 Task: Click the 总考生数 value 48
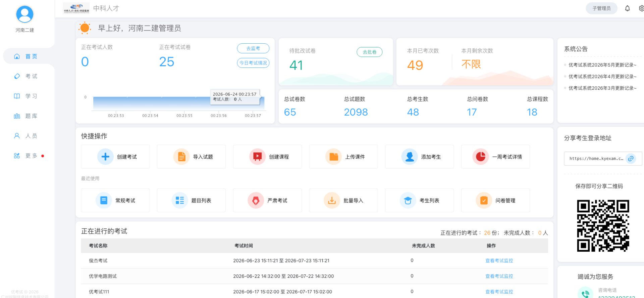pos(413,112)
